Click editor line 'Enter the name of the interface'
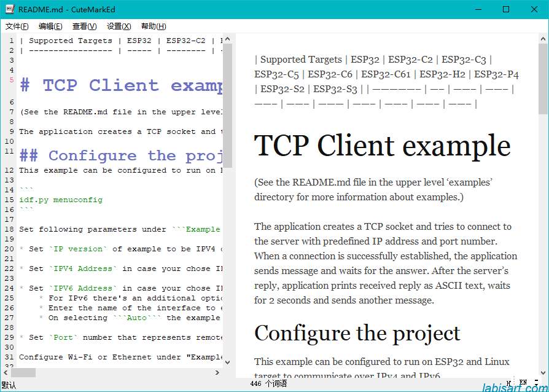Image resolution: width=549 pixels, height=392 pixels. (131, 308)
